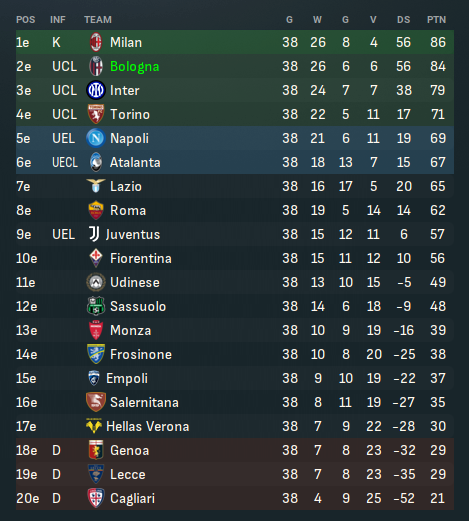Screen dimensions: 469x521
Task: Select the Napoli N badge
Action: (96, 138)
